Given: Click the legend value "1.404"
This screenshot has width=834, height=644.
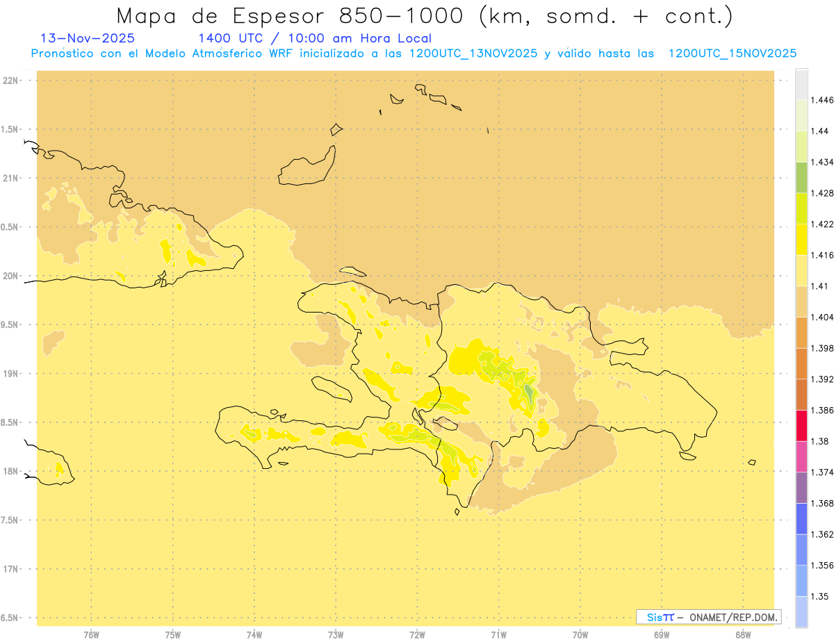Looking at the screenshot, I should click(x=822, y=317).
